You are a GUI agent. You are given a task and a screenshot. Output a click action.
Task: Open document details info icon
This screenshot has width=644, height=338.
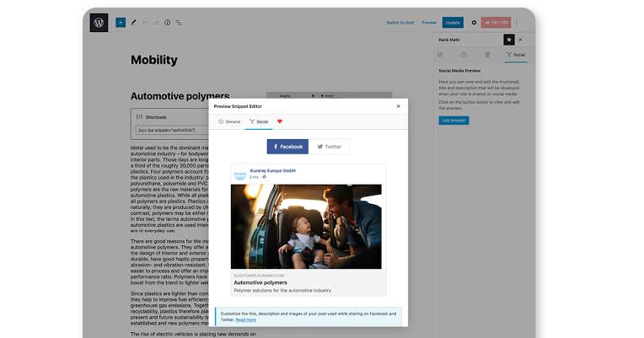[167, 23]
